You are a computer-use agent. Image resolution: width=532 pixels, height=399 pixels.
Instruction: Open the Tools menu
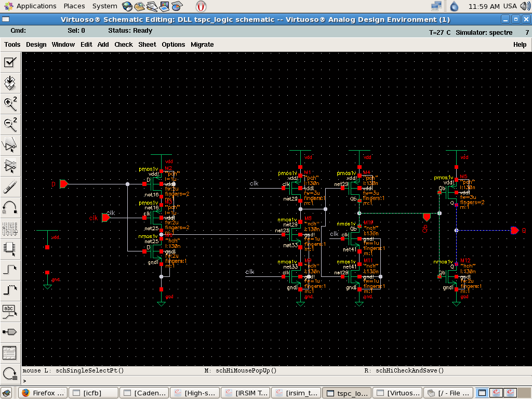coord(12,45)
